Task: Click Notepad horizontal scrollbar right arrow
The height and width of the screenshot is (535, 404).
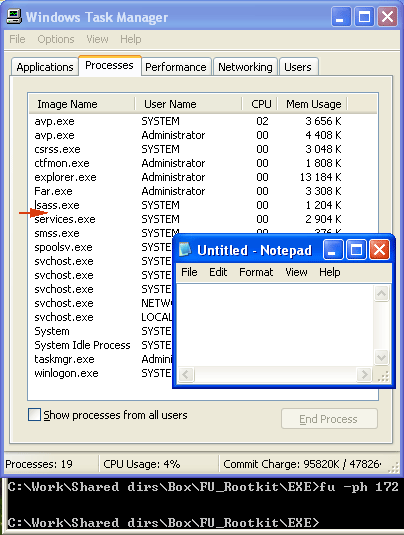Action: click(364, 374)
